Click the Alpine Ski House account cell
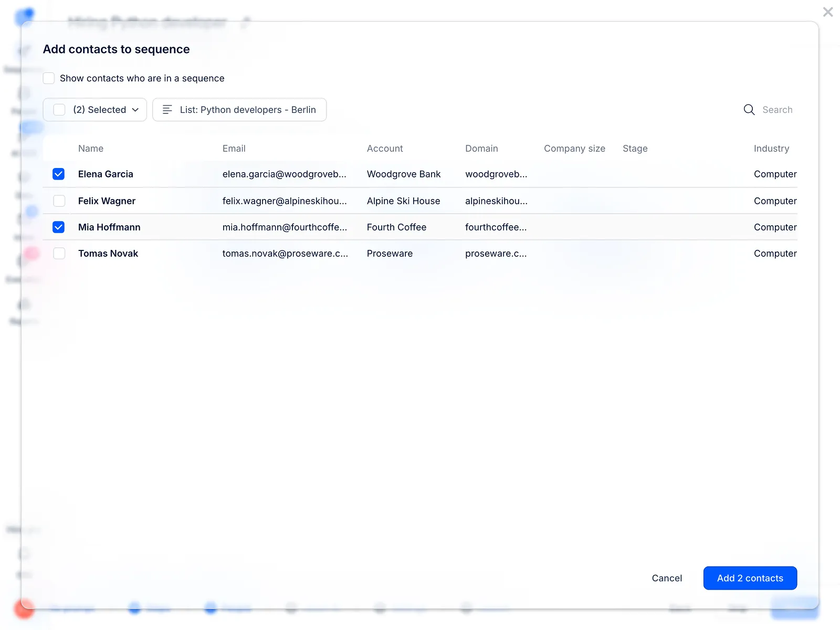The height and width of the screenshot is (630, 840). 403,201
